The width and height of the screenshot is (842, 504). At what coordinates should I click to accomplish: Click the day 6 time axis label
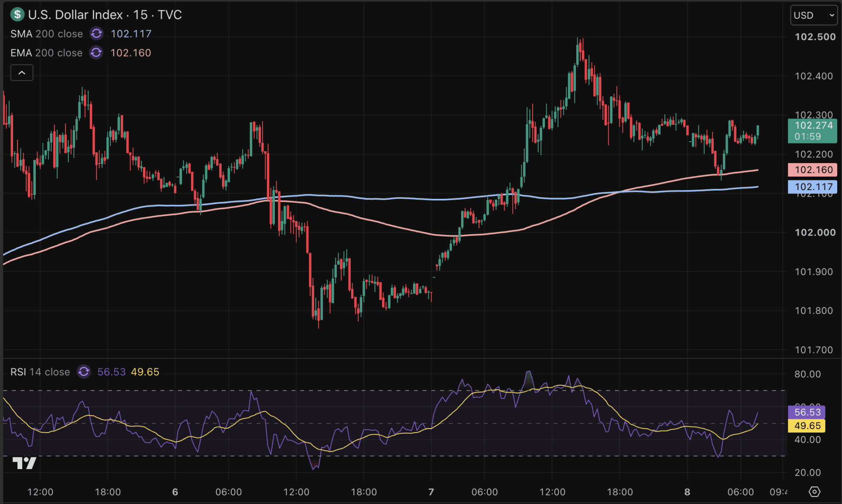[175, 492]
